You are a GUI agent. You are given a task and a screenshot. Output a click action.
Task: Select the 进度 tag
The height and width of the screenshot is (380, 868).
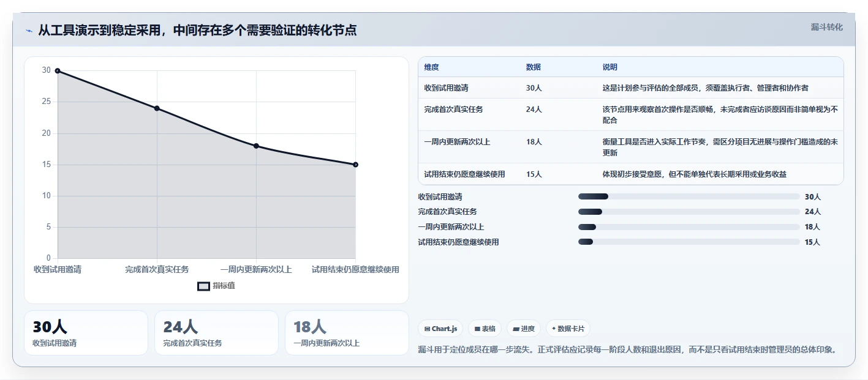pyautogui.click(x=524, y=329)
